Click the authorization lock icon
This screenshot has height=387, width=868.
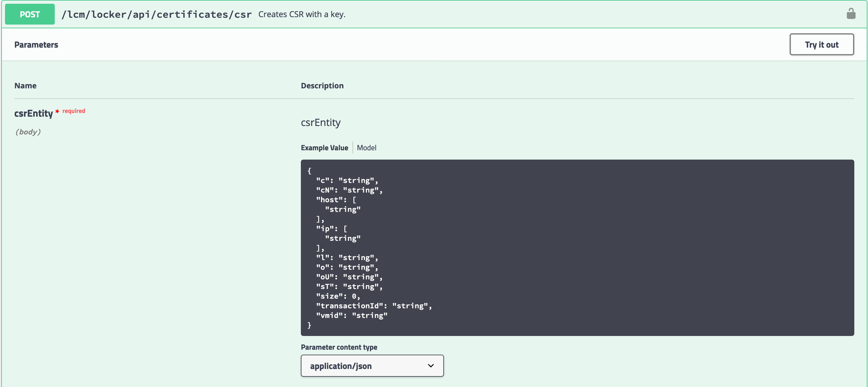point(851,14)
